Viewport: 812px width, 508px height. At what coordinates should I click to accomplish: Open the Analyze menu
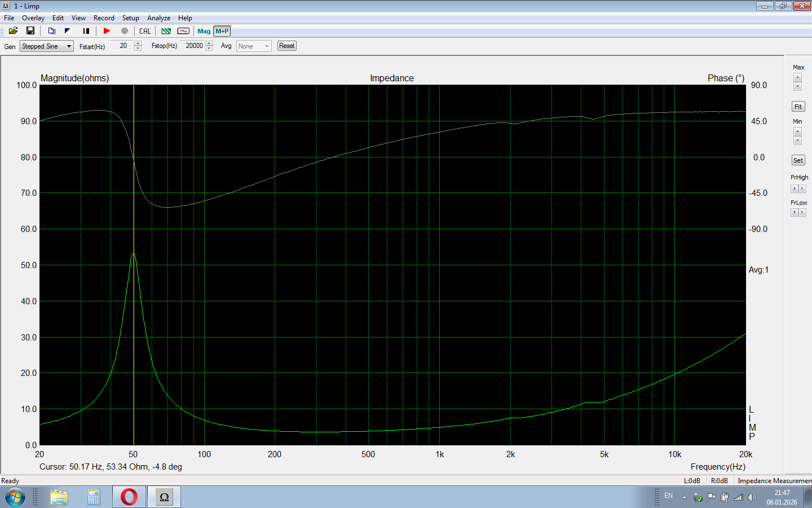tap(158, 18)
